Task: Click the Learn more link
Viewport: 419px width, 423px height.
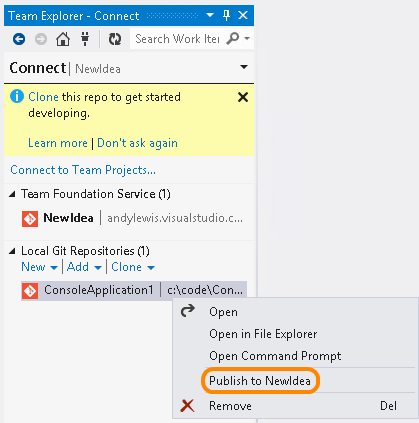Action: click(x=58, y=143)
